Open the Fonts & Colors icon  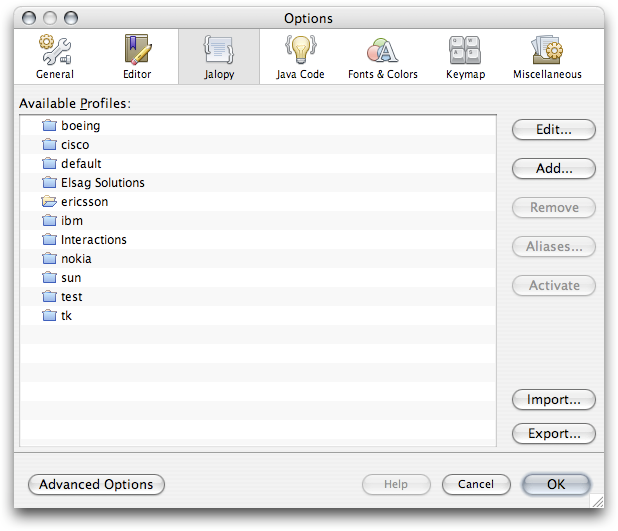pyautogui.click(x=382, y=50)
